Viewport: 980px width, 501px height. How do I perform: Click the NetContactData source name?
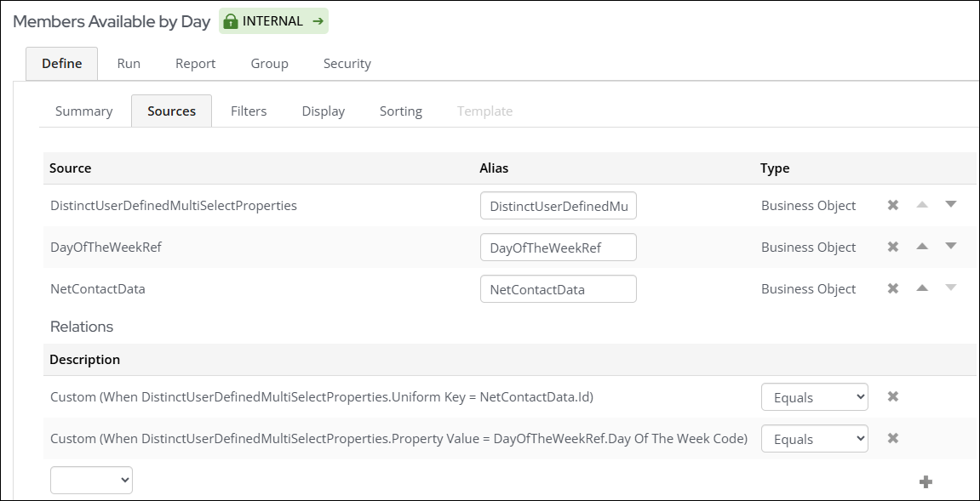point(98,289)
